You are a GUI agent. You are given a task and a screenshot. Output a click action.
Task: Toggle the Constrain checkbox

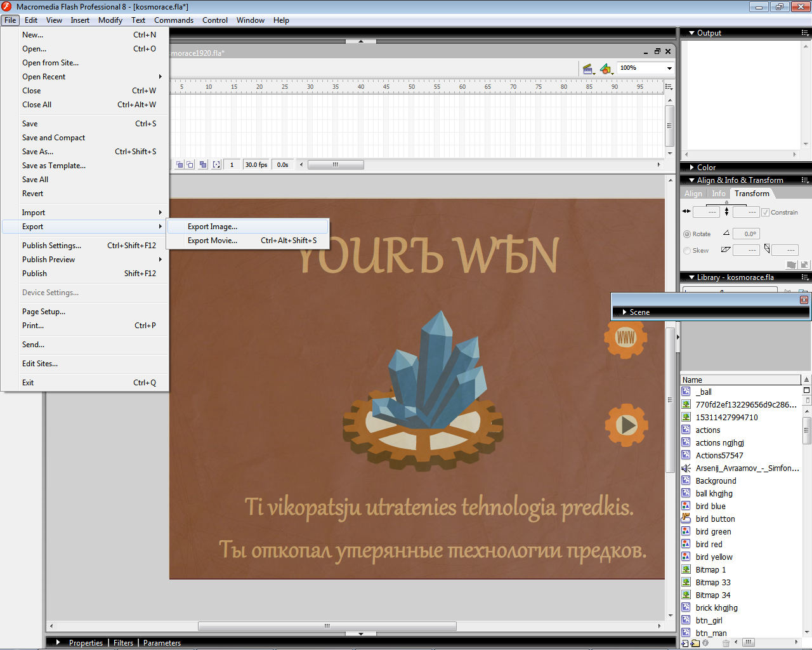[x=766, y=213]
